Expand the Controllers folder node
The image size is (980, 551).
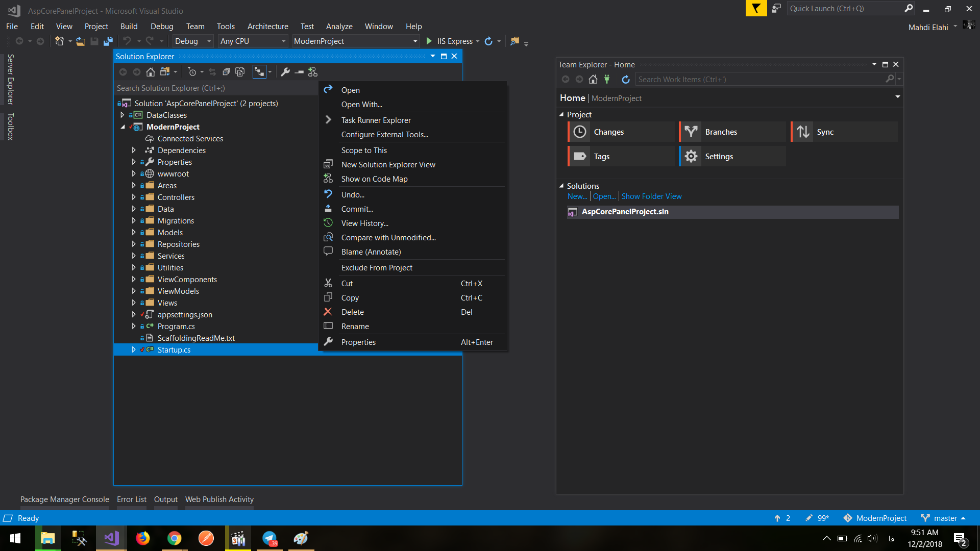[134, 197]
